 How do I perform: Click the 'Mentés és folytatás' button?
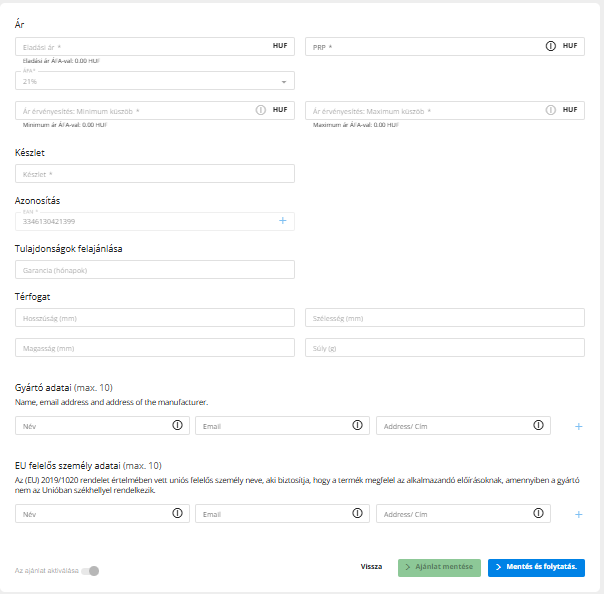[x=536, y=567]
